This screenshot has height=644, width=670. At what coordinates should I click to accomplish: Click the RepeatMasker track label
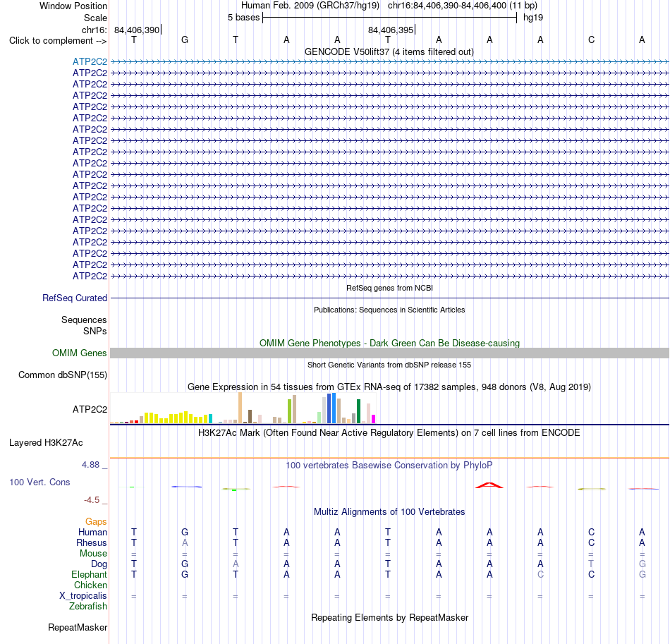click(78, 627)
